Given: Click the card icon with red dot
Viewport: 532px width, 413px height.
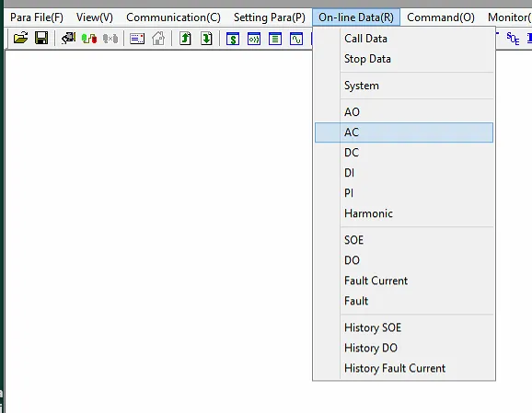Looking at the screenshot, I should tap(137, 39).
